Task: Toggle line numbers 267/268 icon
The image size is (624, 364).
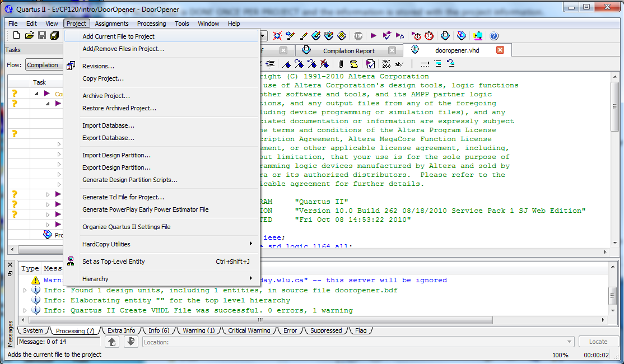Action: 386,64
